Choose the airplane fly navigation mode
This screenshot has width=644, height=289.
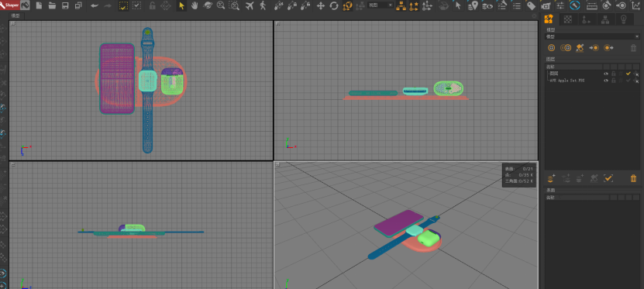point(250,5)
